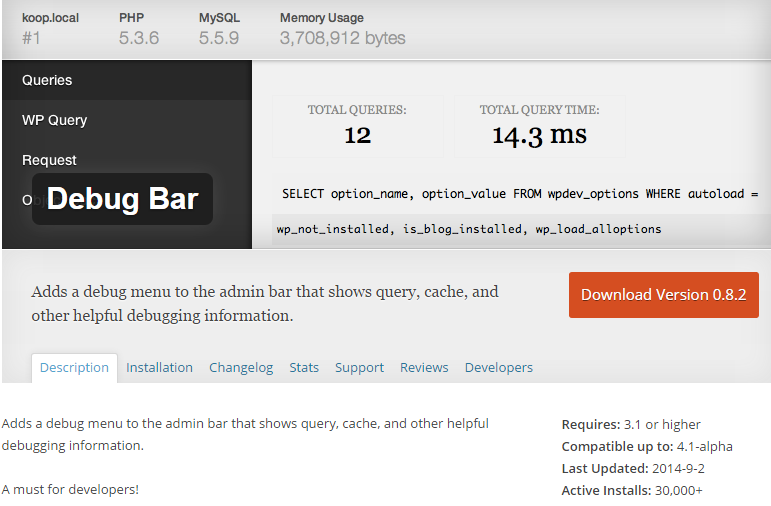This screenshot has height=506, width=771.
Task: Open the Reviews tab
Action: pyautogui.click(x=424, y=368)
